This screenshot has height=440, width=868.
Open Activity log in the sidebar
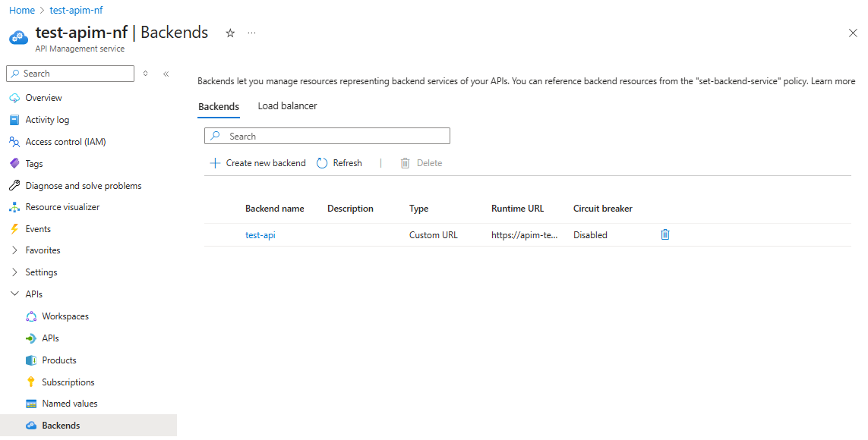coord(47,120)
